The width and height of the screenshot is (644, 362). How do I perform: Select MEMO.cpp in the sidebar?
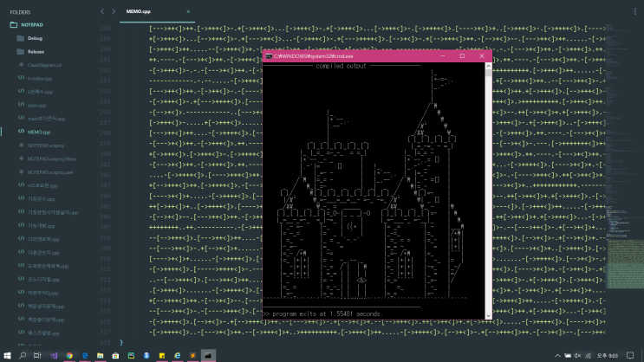(39, 133)
